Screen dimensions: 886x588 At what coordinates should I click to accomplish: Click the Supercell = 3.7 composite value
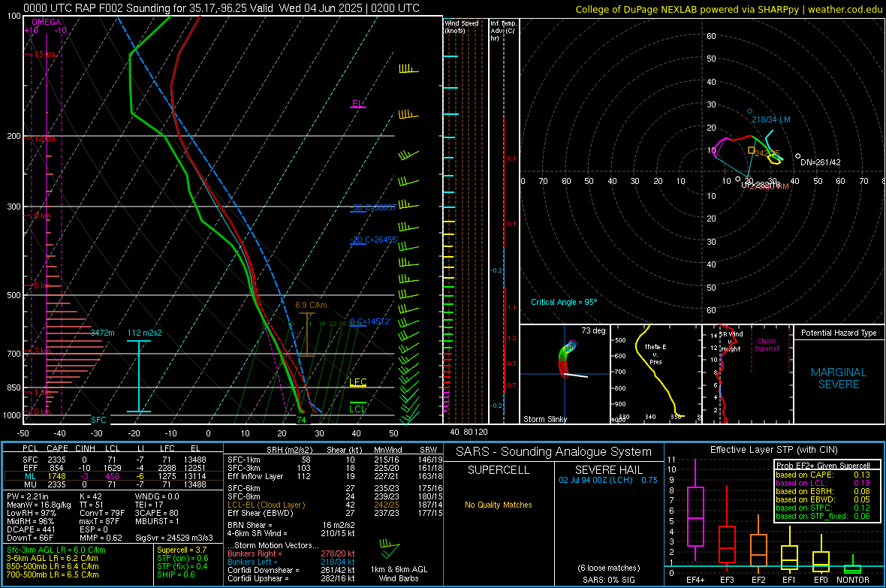tap(182, 550)
